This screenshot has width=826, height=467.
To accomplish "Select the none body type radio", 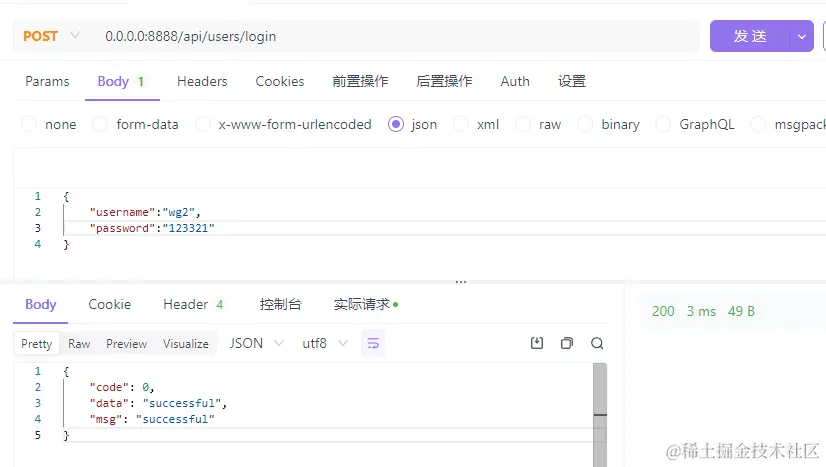I will [29, 124].
